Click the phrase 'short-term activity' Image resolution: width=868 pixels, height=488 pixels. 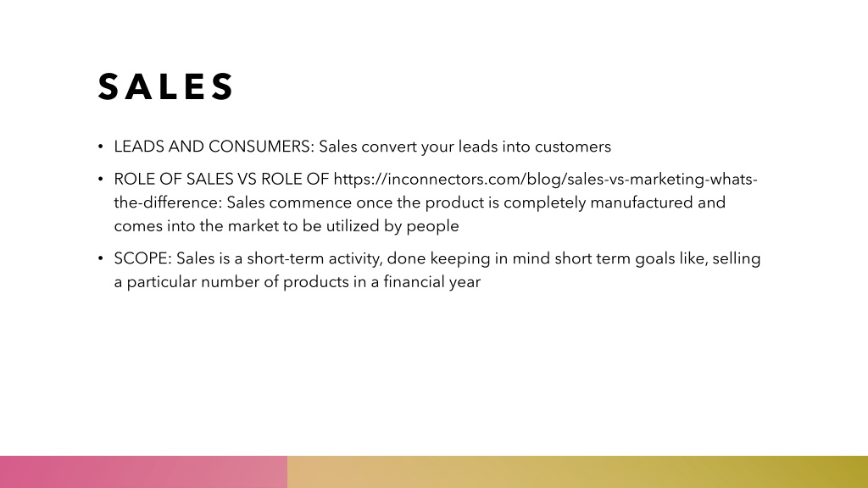click(314, 258)
